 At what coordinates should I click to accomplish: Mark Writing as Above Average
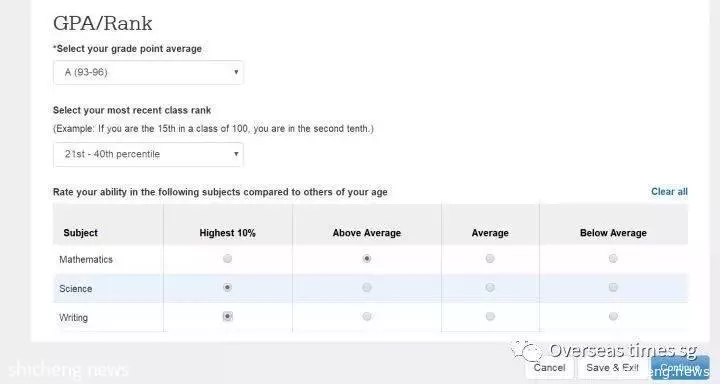click(x=366, y=316)
